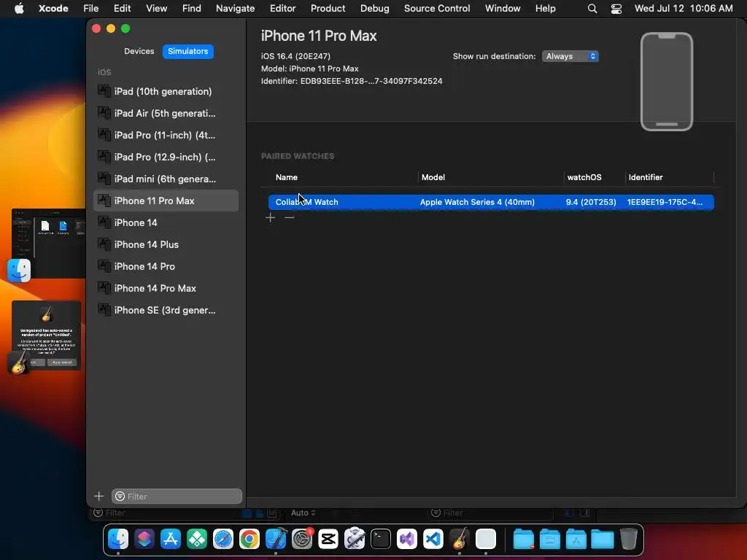Remove selected paired watch with minus button
Screen dimensions: 747x560
[x=289, y=217]
